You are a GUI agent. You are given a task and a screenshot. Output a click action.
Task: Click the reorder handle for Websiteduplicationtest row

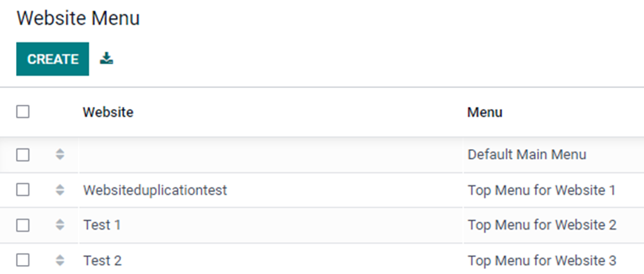60,190
